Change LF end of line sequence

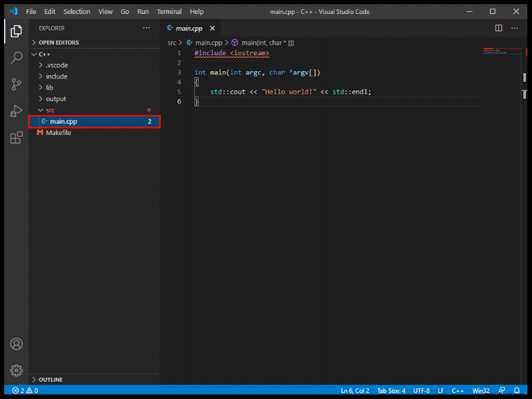point(441,390)
